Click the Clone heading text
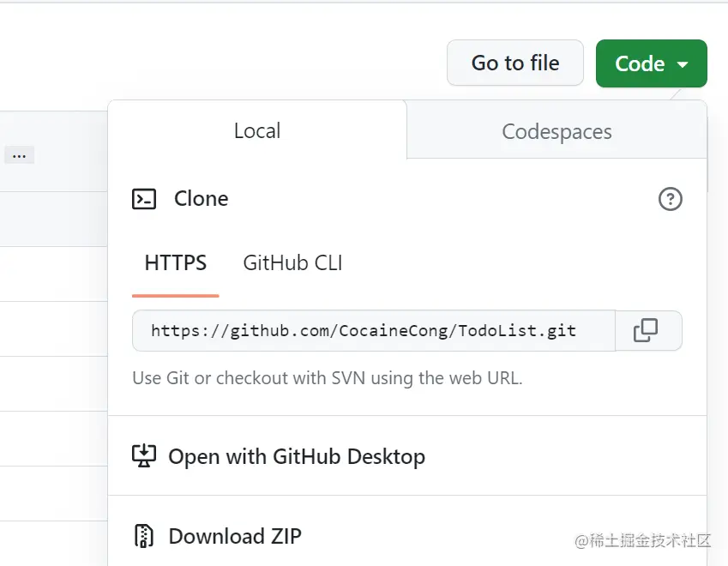Viewport: 728px width, 566px height. click(201, 199)
